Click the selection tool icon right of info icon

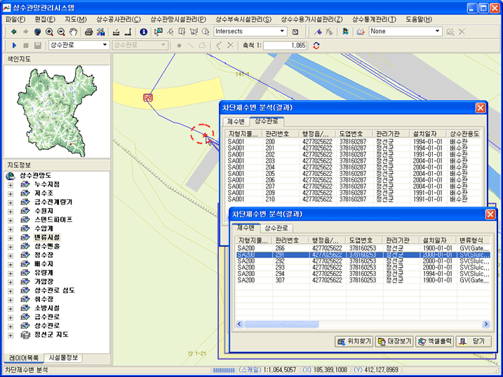(158, 32)
